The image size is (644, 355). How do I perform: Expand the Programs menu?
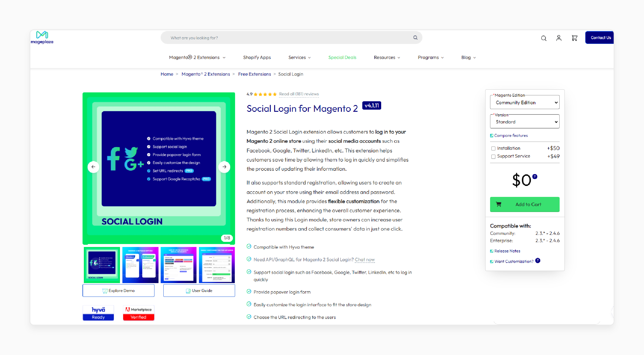coord(431,57)
